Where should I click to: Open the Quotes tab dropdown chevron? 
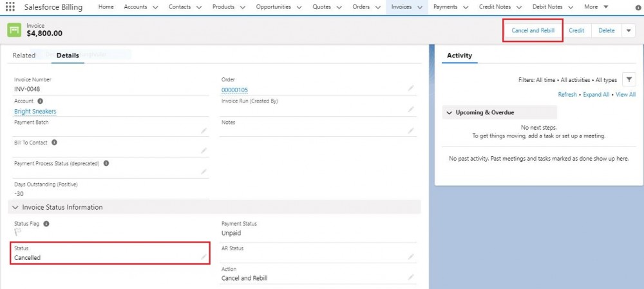339,7
